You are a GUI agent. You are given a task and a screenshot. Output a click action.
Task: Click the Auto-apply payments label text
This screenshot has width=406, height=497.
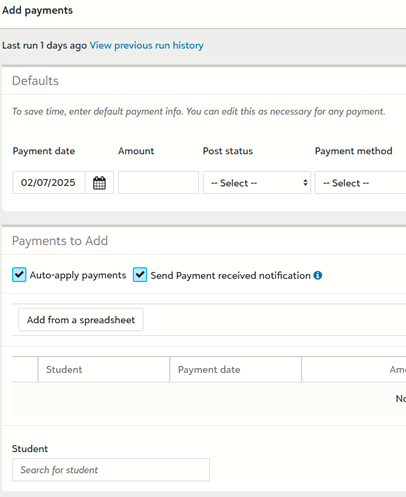[x=78, y=275]
